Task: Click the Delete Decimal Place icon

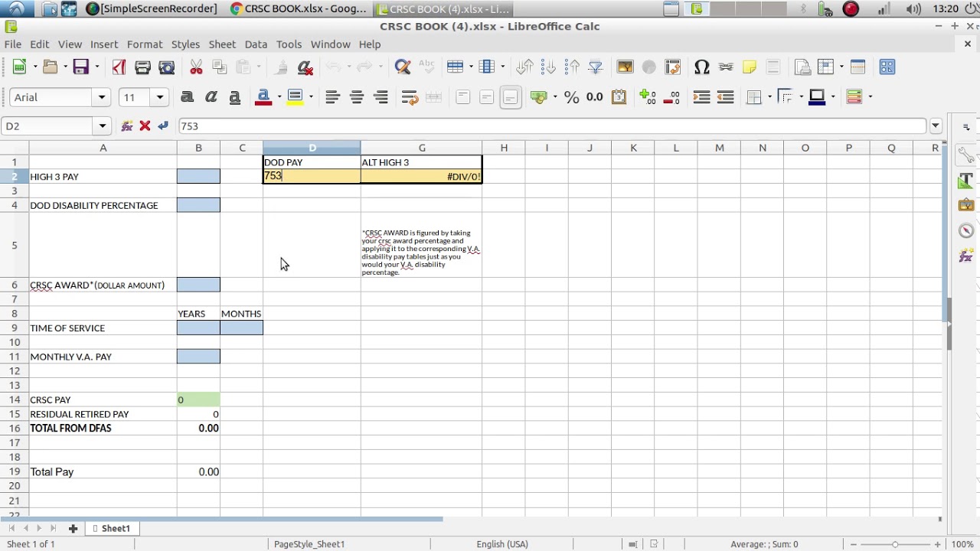Action: tap(671, 97)
